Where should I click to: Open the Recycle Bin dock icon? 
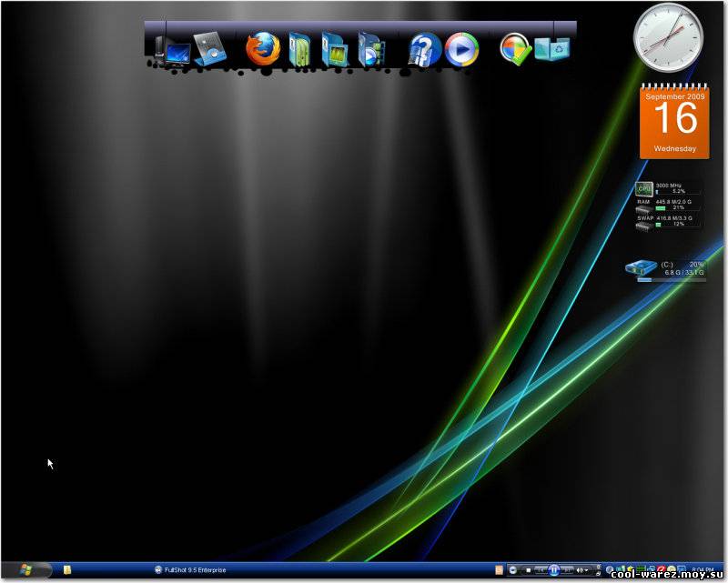click(552, 49)
